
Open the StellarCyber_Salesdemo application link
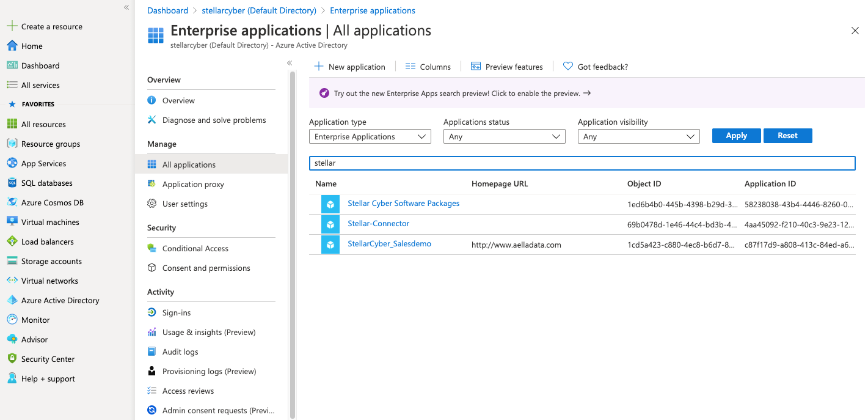point(389,244)
